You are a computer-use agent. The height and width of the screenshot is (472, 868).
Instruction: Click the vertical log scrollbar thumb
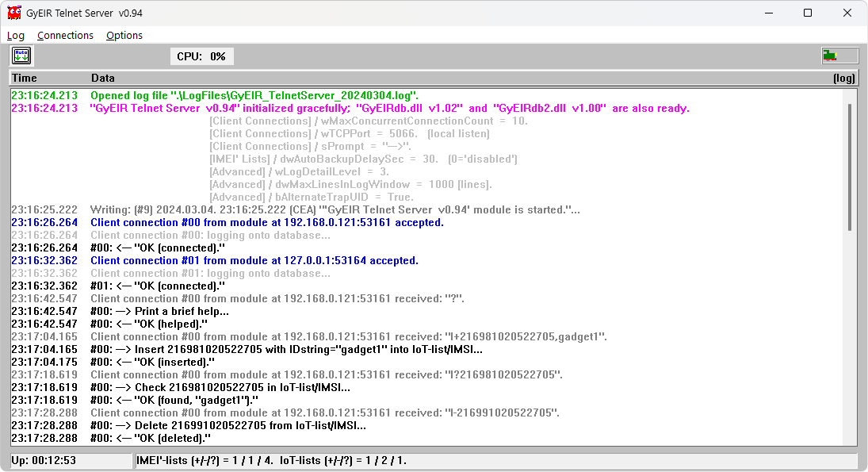click(850, 167)
